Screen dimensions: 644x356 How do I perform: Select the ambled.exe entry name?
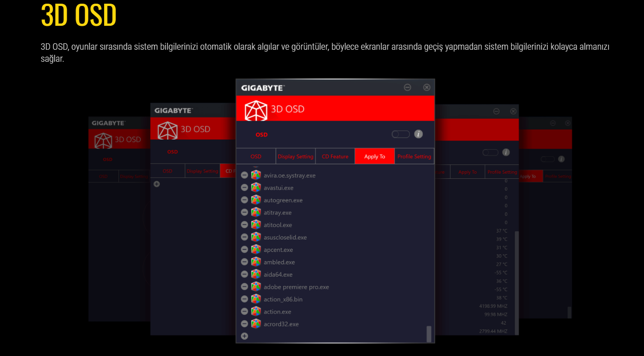[x=279, y=263]
